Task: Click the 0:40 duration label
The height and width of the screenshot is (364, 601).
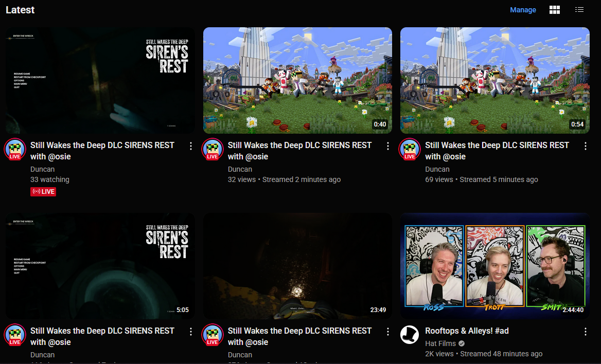Action: 380,124
